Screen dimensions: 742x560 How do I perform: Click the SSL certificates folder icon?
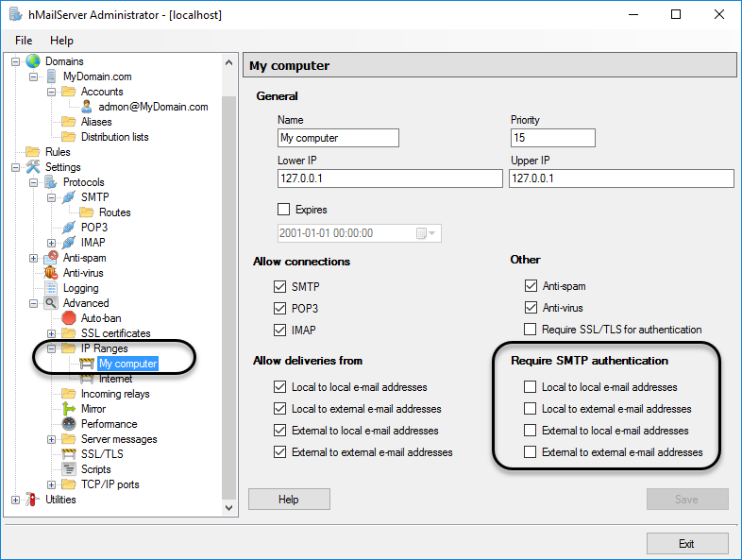(69, 333)
